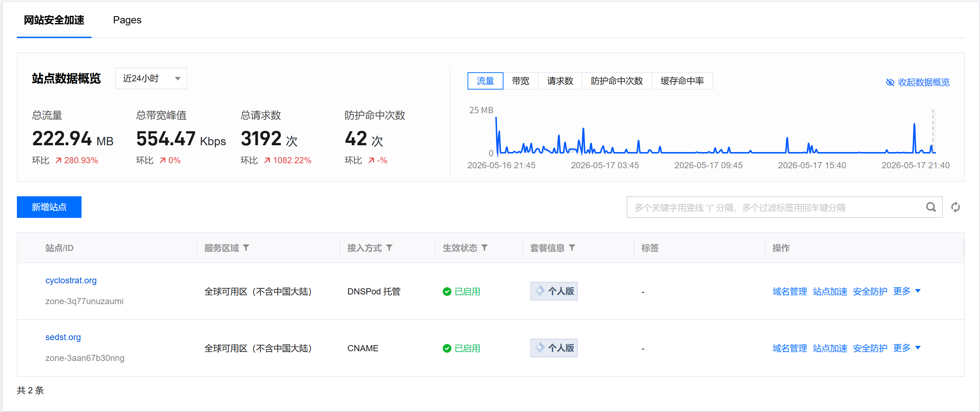980x412 pixels.
Task: Open the 服务区域 column filter
Action: (x=246, y=248)
